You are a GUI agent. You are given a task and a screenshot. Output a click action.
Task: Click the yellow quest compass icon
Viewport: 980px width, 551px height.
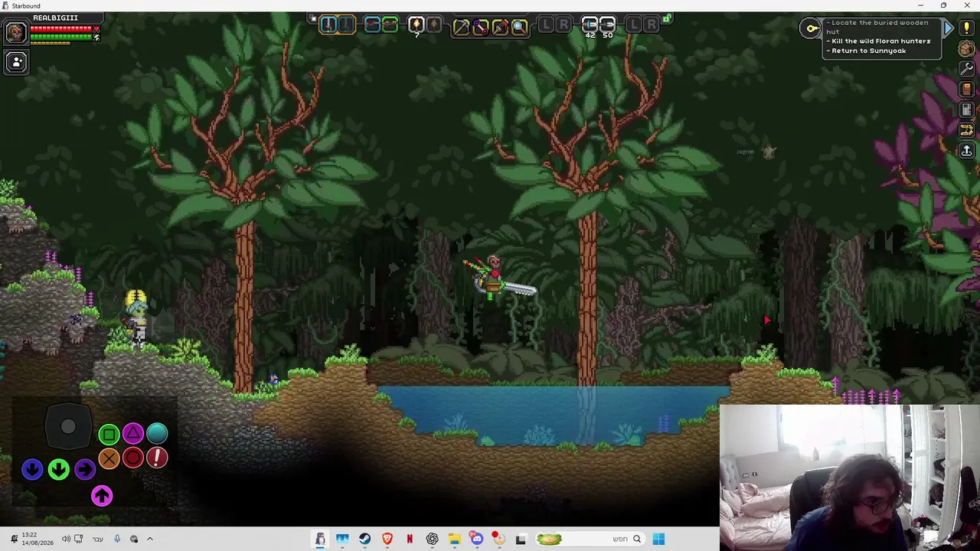click(x=811, y=29)
